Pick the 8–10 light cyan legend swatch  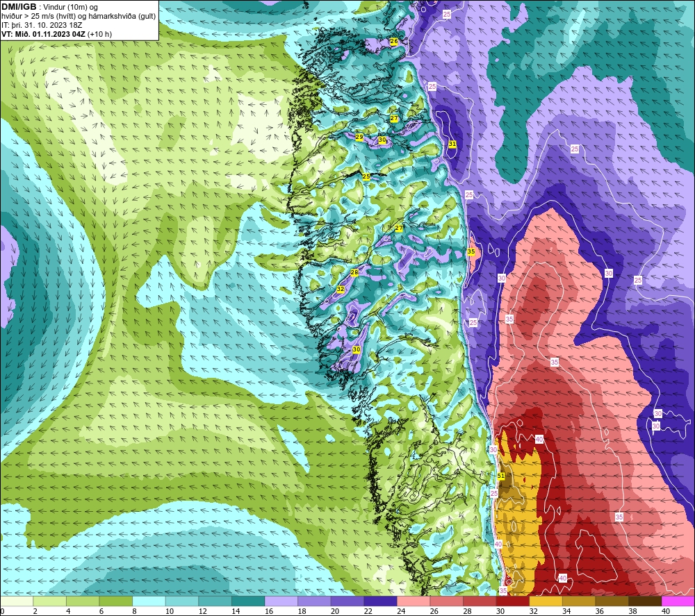click(x=149, y=601)
